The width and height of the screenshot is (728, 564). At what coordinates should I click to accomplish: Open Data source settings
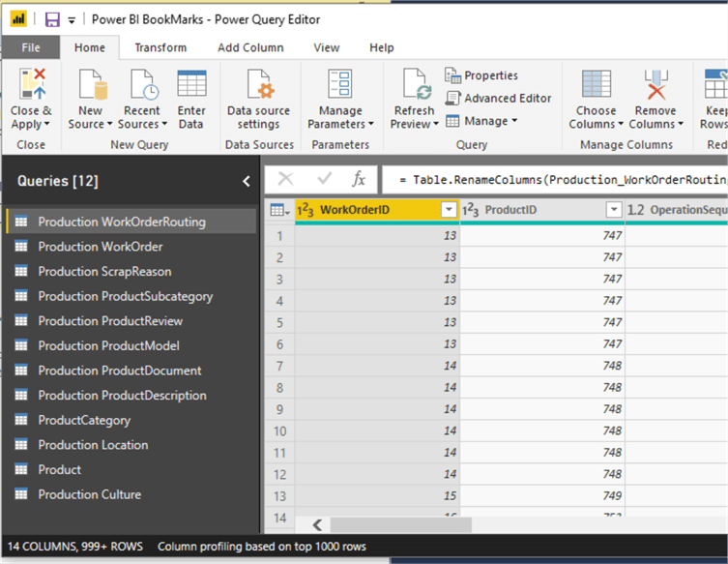click(258, 85)
